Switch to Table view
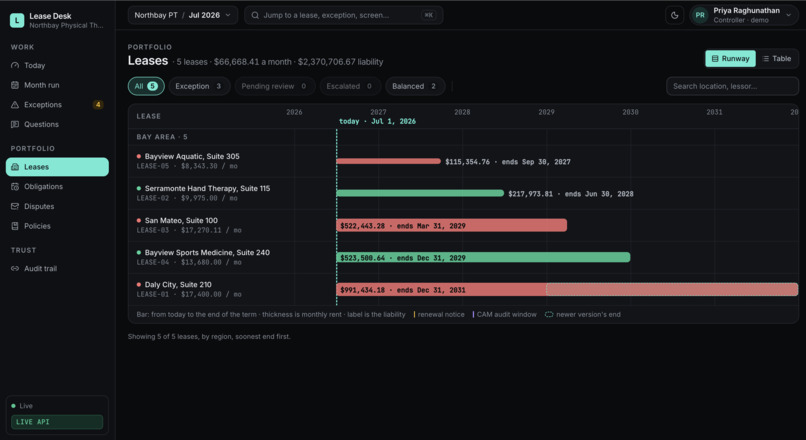The image size is (806, 440). tap(777, 59)
